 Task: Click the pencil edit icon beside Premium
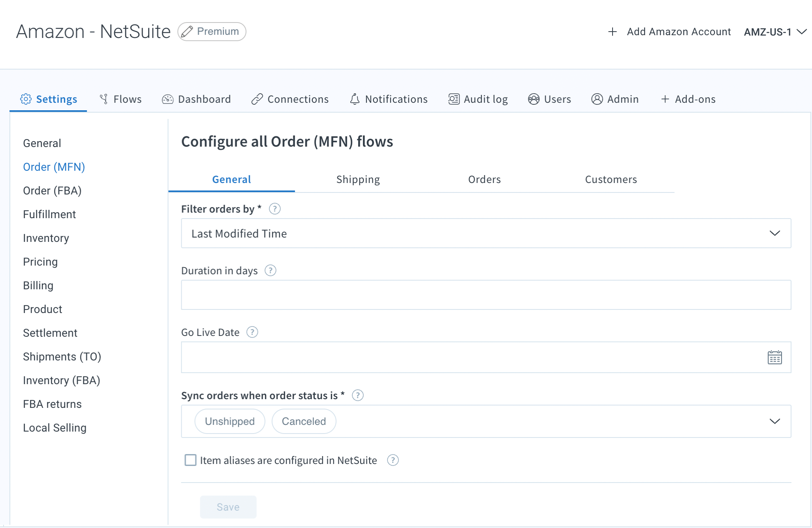click(187, 32)
